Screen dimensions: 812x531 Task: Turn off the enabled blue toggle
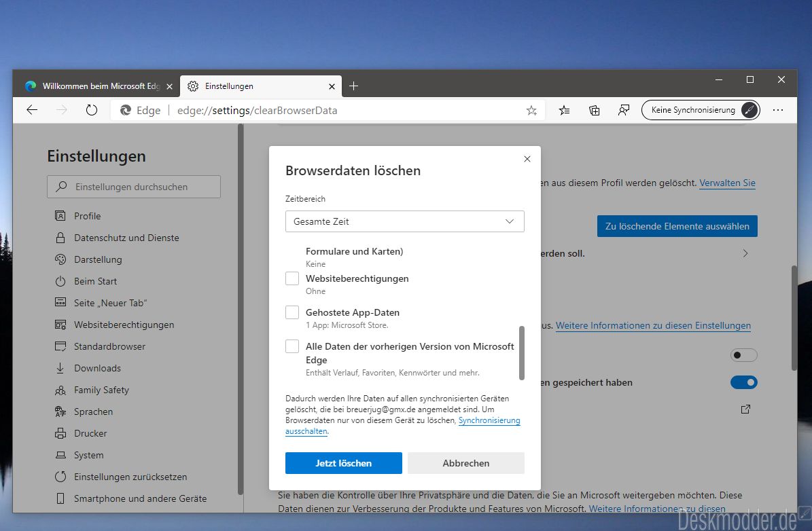pos(743,382)
